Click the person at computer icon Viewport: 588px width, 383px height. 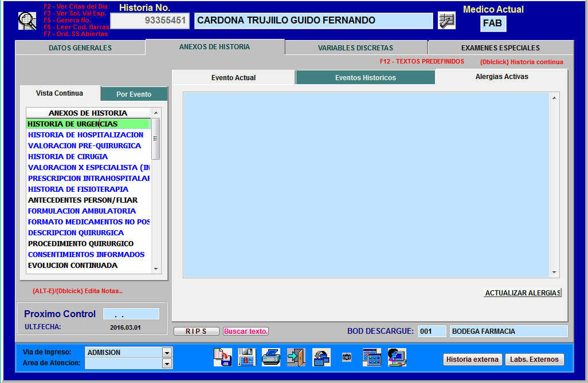(x=397, y=357)
